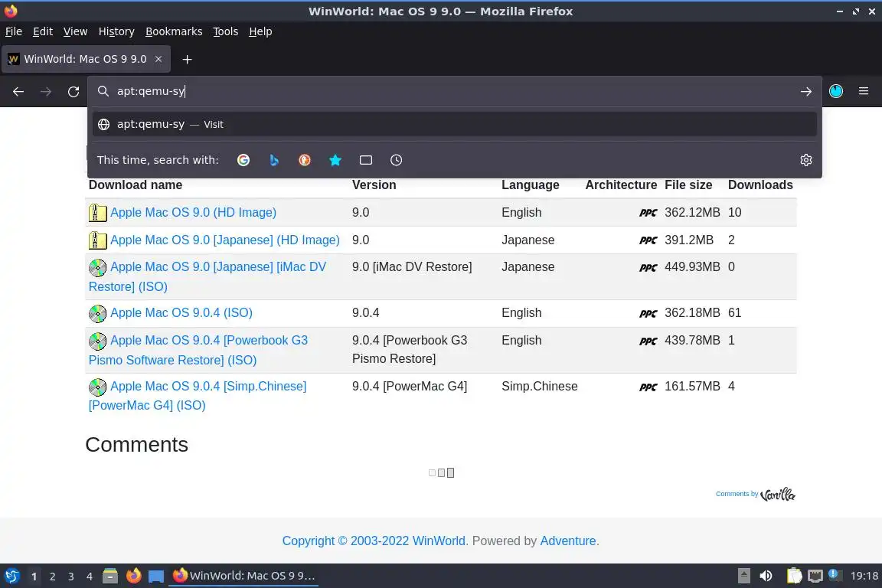Image resolution: width=882 pixels, height=588 pixels.
Task: Click the Go arrow in the address bar
Action: (805, 92)
